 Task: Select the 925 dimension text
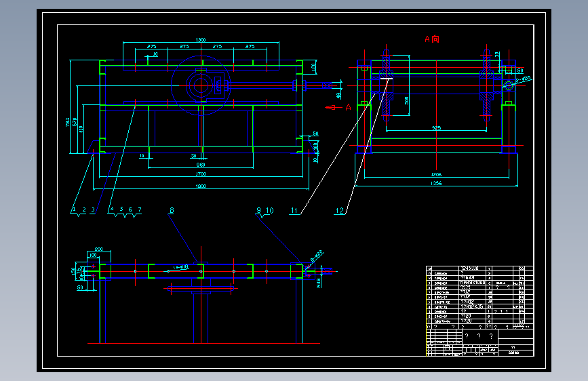point(436,128)
